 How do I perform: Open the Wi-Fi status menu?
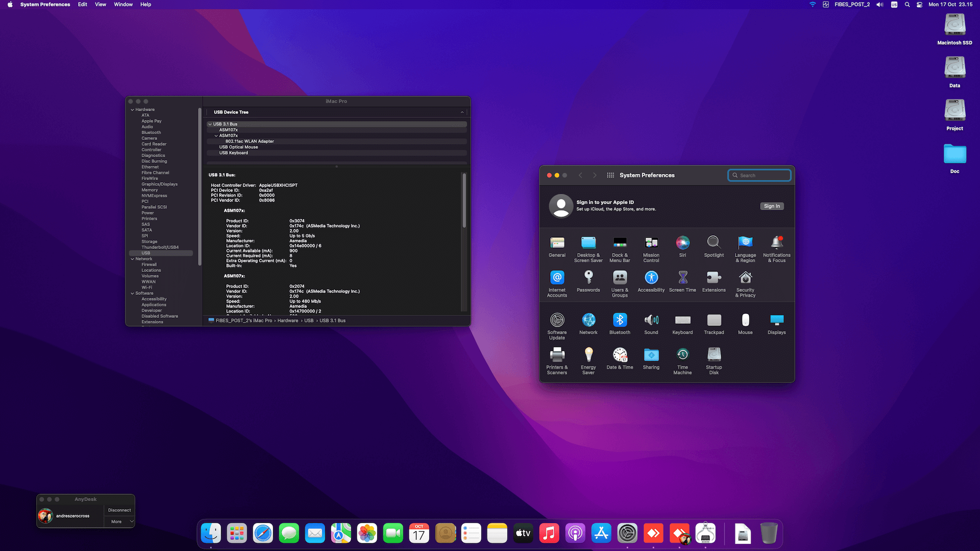813,5
